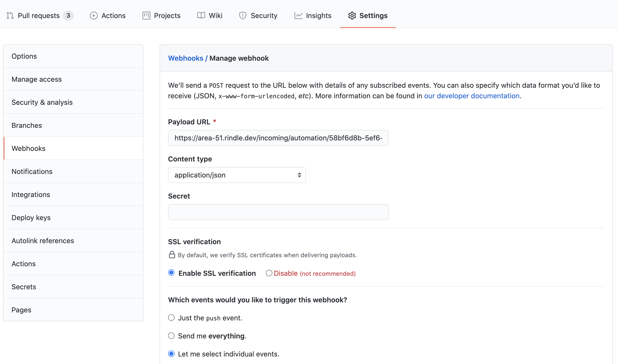This screenshot has height=364, width=617.
Task: Choose Just the push event
Action: coord(171,318)
